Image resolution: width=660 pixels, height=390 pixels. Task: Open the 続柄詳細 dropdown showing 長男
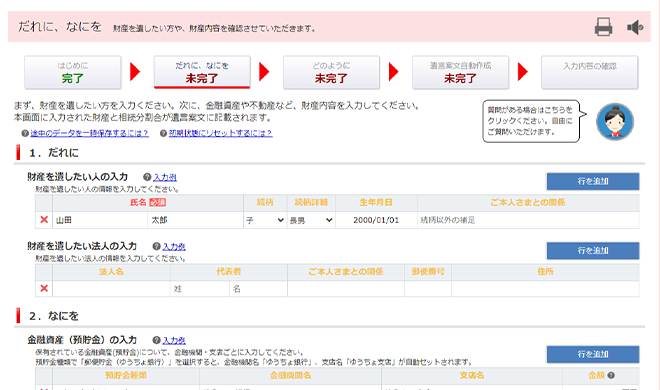[311, 220]
